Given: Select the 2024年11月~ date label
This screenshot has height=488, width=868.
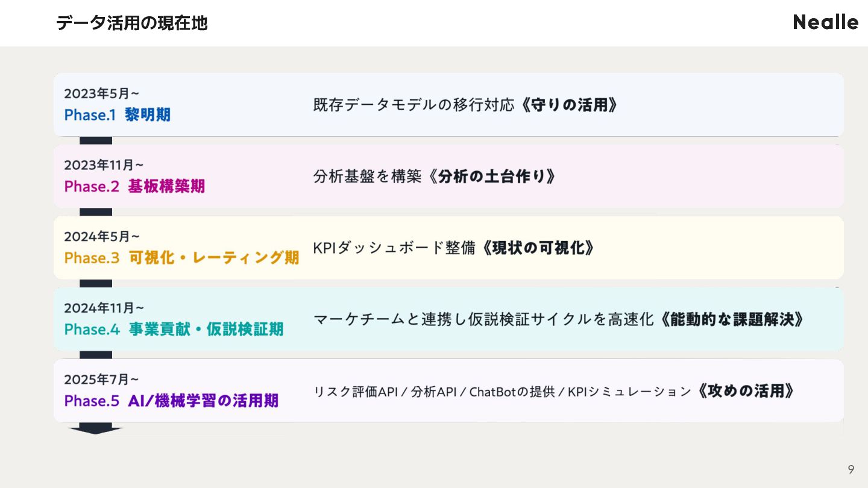Looking at the screenshot, I should pos(104,308).
